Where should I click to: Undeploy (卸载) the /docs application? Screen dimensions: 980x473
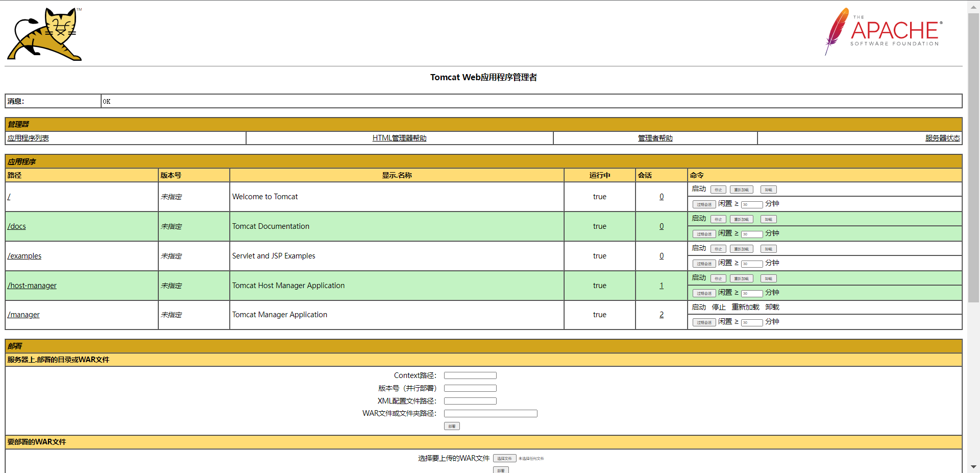(768, 219)
